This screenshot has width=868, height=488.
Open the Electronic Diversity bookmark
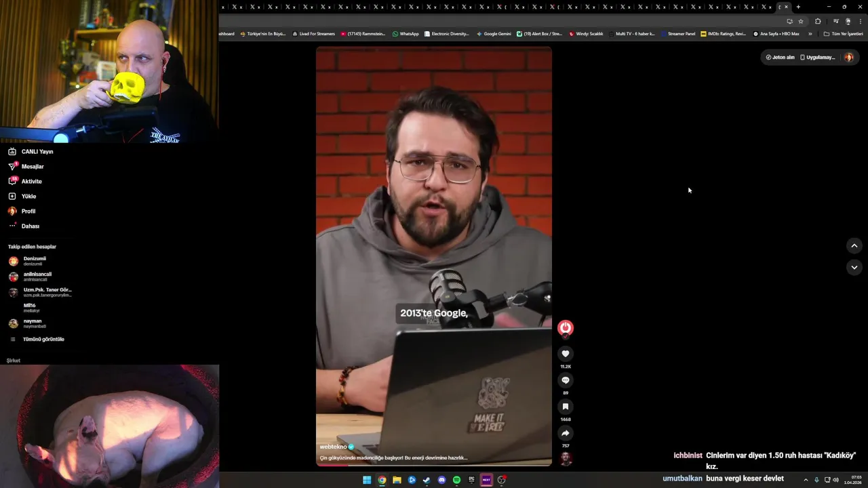click(x=447, y=34)
